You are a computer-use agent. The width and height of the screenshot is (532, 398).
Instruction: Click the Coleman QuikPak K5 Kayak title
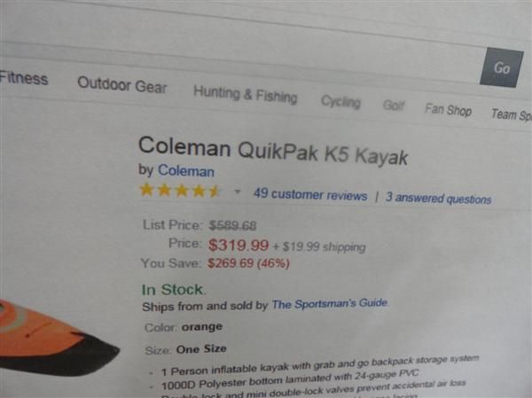[x=273, y=150]
